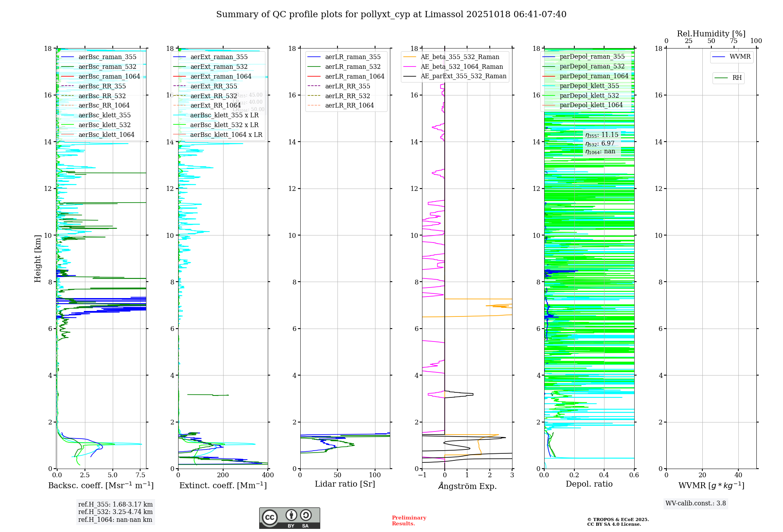Click the RH legend entry
Image resolution: width=783 pixels, height=532 pixels.
[736, 78]
